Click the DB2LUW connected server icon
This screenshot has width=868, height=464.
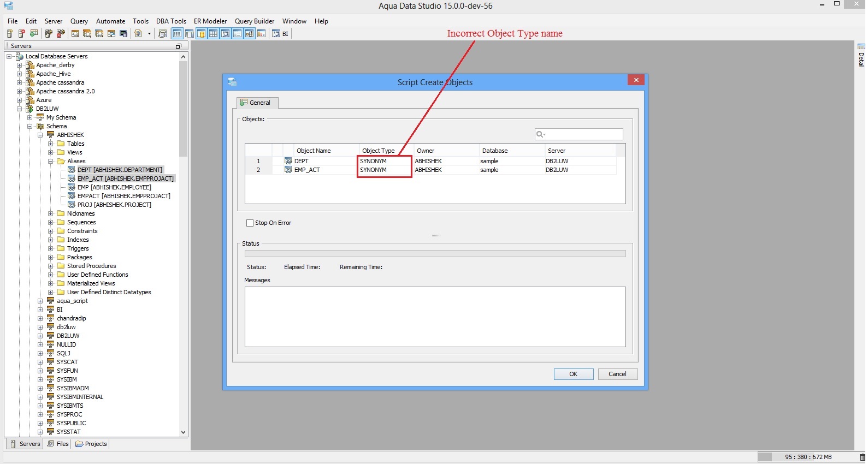[x=30, y=109]
